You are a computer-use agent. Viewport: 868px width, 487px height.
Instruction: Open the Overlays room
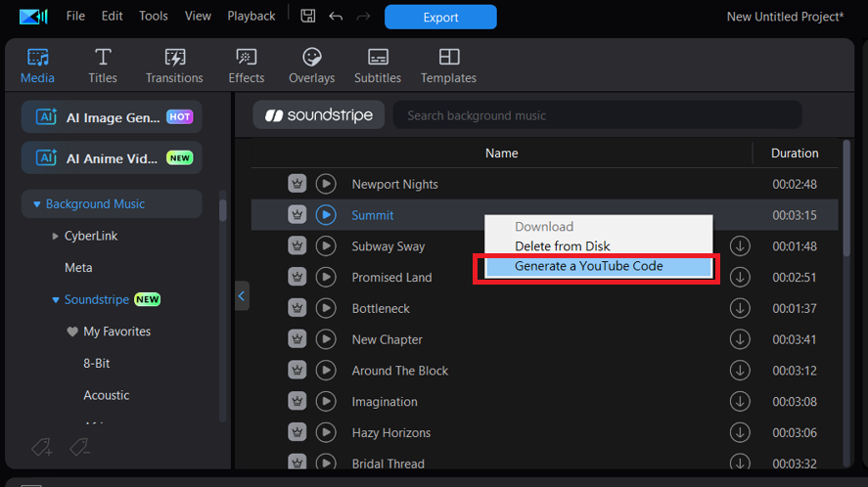tap(311, 66)
